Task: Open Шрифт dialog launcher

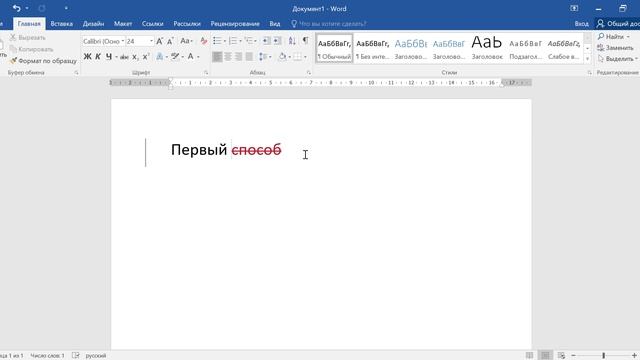Action: click(x=206, y=73)
